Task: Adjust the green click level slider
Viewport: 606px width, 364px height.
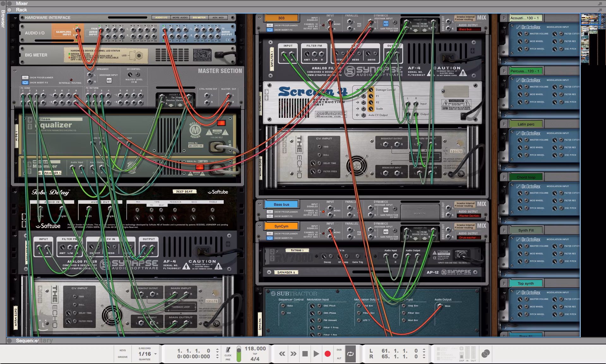Action: [x=239, y=354]
